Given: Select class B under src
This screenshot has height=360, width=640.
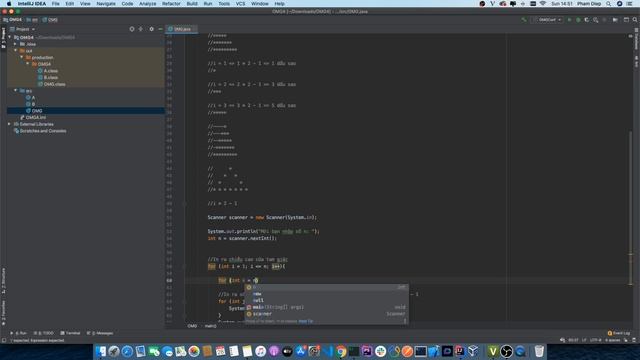Looking at the screenshot, I should coord(31,104).
